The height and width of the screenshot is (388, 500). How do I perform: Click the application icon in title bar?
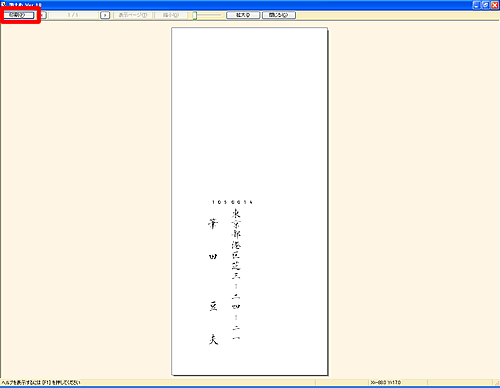(3, 5)
